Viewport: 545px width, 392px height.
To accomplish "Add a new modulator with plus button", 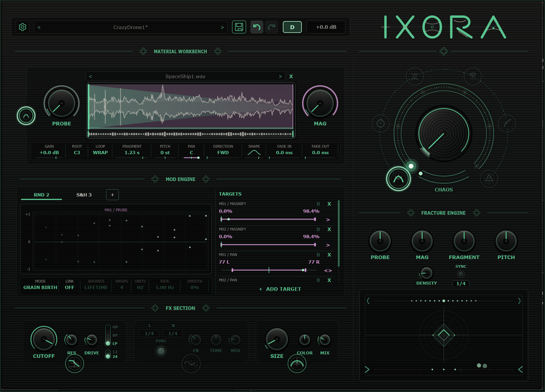I will click(112, 195).
